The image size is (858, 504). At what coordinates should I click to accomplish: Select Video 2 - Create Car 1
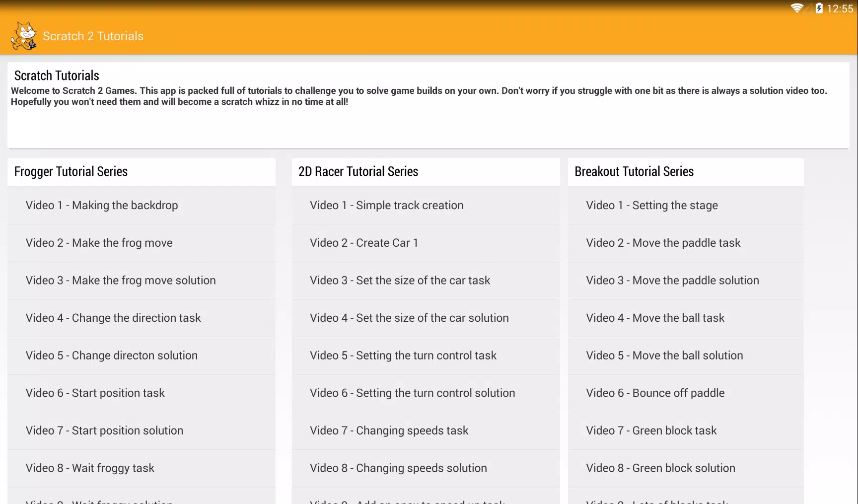pos(426,243)
